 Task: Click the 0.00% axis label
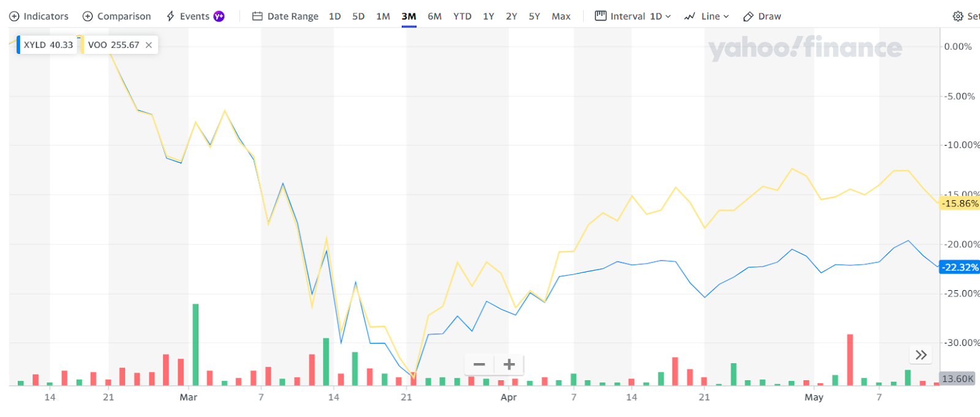tap(958, 47)
